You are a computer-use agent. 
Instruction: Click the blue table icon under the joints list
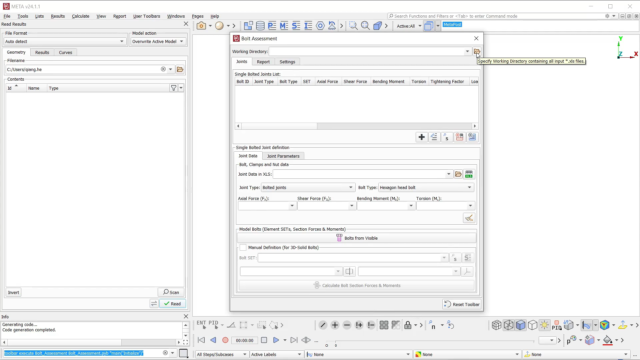472,137
